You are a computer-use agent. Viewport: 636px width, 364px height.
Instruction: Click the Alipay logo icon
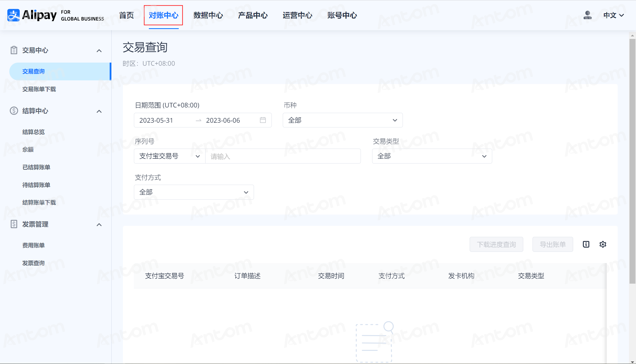(14, 15)
